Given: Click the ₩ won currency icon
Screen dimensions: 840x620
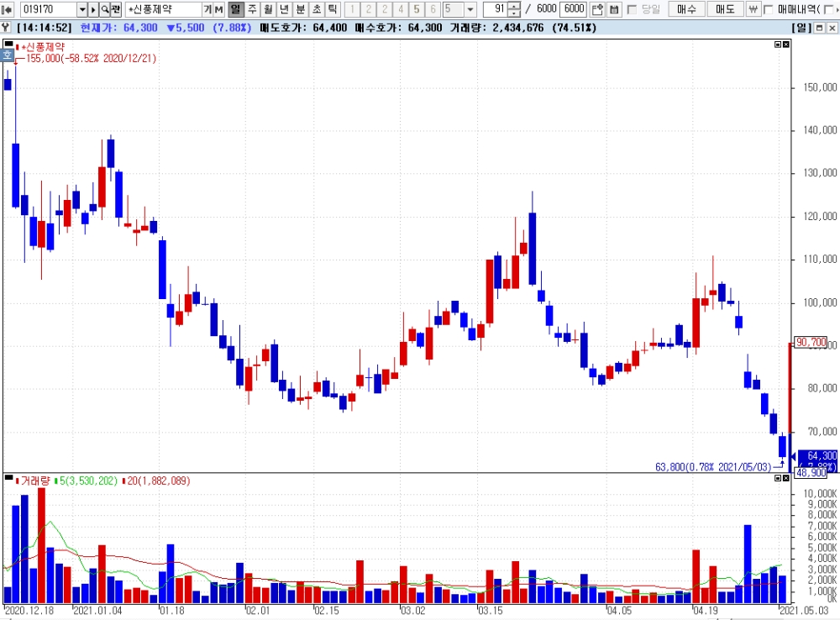Looking at the screenshot, I should tap(753, 9).
